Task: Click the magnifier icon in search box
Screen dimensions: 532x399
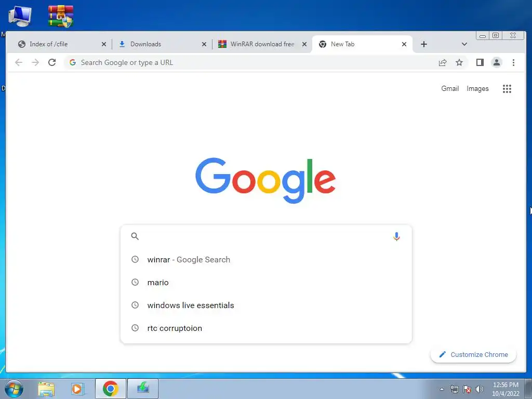Action: pyautogui.click(x=135, y=236)
